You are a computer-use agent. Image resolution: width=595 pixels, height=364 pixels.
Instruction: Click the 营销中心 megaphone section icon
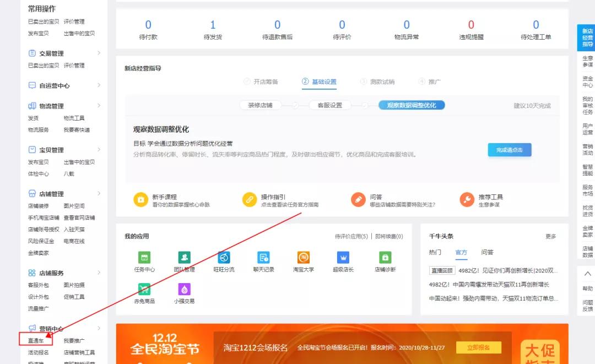(33, 328)
